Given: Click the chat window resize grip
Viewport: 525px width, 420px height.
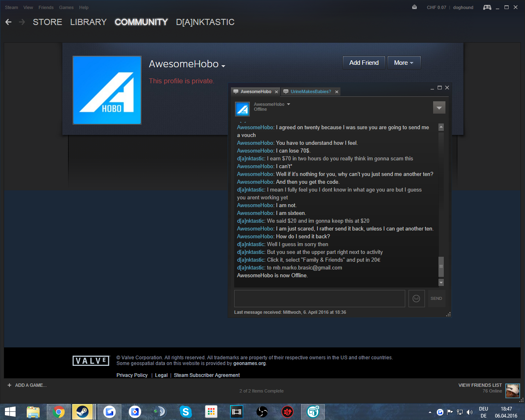Looking at the screenshot, I should [x=448, y=314].
